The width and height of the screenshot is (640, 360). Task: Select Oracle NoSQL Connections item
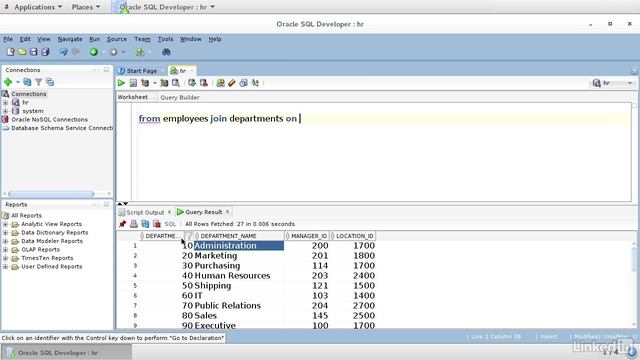[x=49, y=120]
